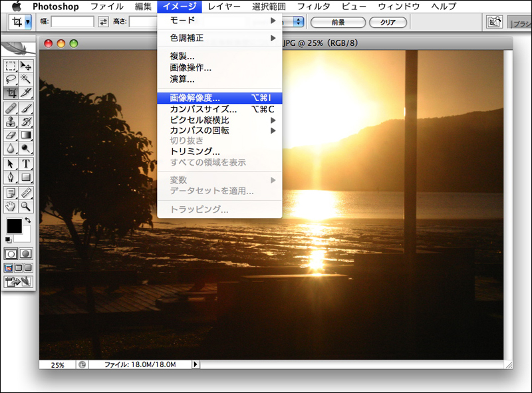The width and height of the screenshot is (532, 393).
Task: Switch to Standard editing mode
Action: point(11,253)
